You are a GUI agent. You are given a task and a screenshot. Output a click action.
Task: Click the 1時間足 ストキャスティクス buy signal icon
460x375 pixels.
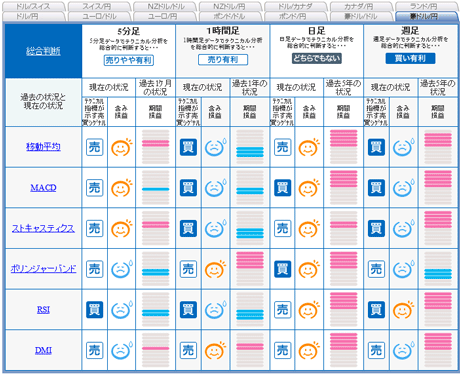(x=188, y=229)
